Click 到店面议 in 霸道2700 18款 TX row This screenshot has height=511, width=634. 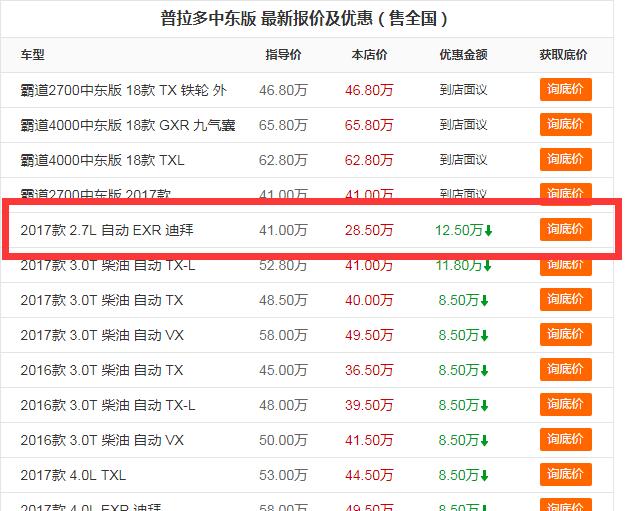pyautogui.click(x=463, y=90)
